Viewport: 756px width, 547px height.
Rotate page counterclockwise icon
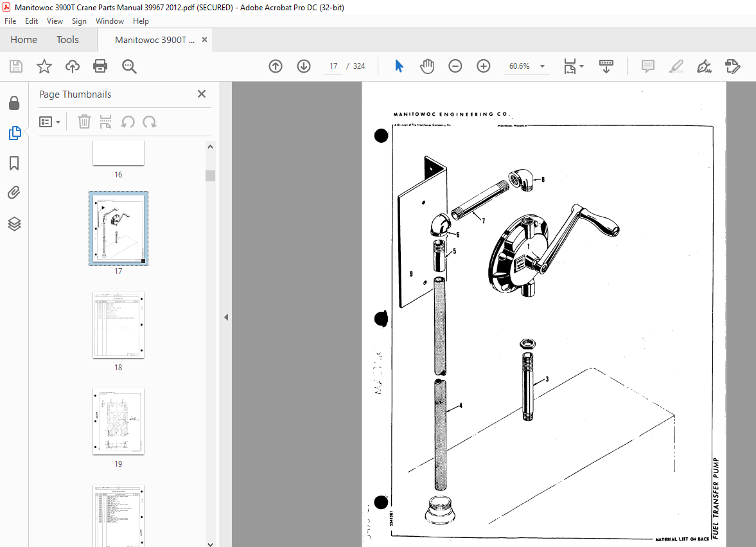click(x=128, y=121)
